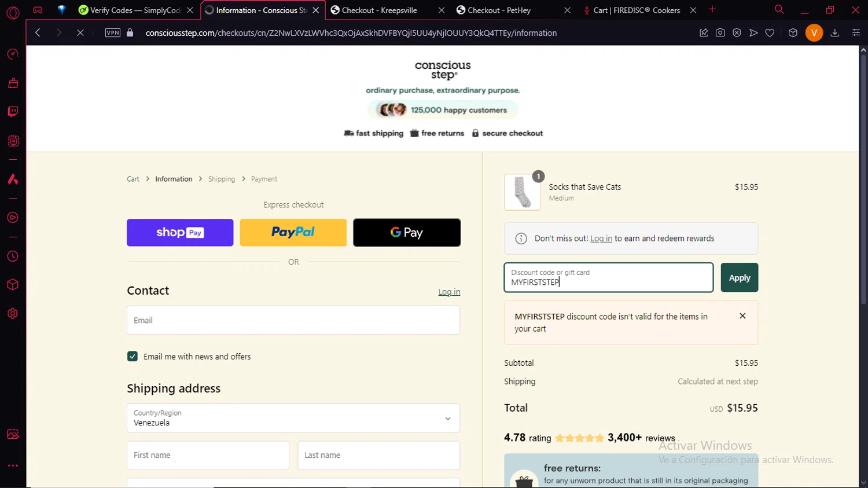The height and width of the screenshot is (488, 868).
Task: Click the Last name field
Action: [379, 456]
